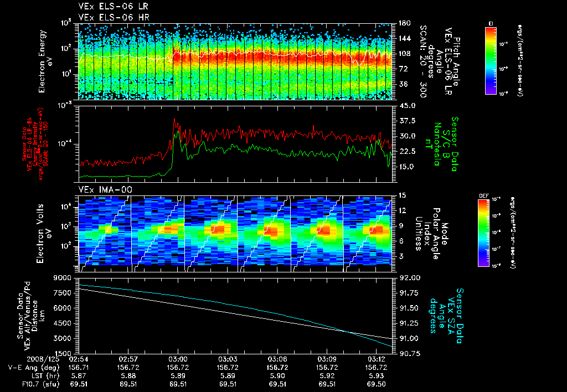
Task: Click the '22.5' nanotesla tick label
Action: pyautogui.click(x=407, y=152)
